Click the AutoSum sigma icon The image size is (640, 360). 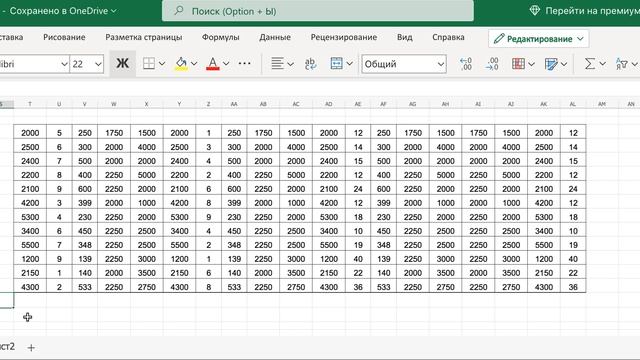589,64
